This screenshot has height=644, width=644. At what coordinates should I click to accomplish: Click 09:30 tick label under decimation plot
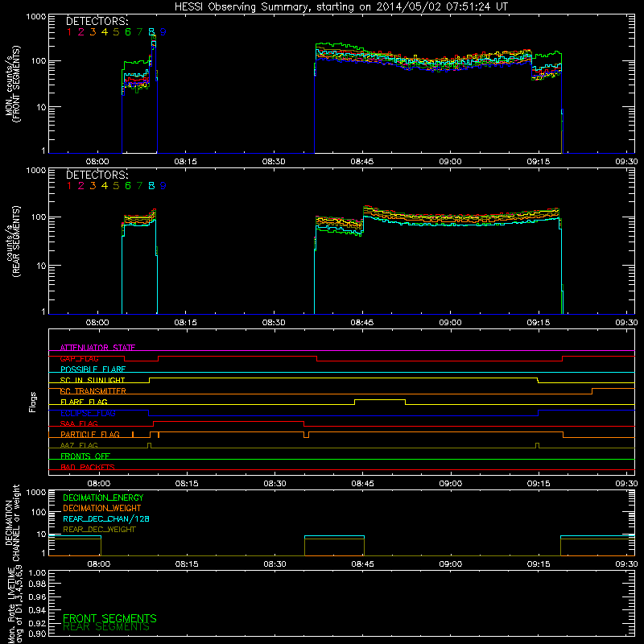[627, 564]
